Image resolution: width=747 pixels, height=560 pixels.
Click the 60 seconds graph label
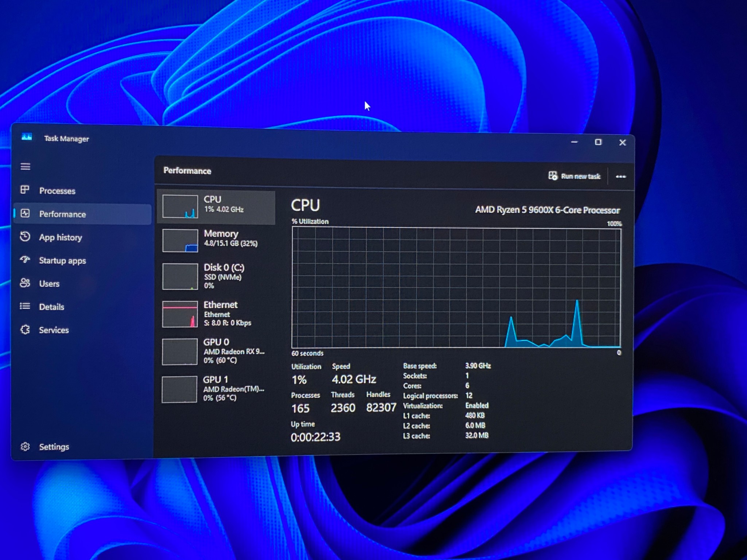click(307, 353)
